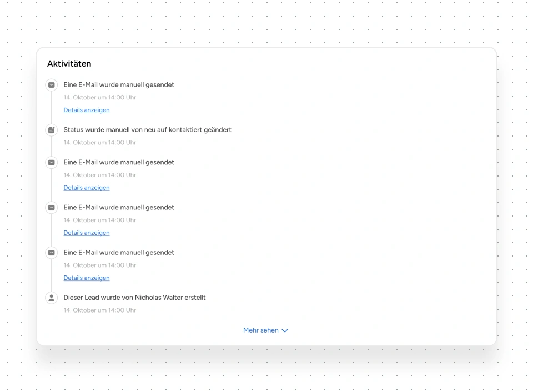The image size is (533, 392).
Task: Click the envelope icon of the third email activity
Action: (52, 207)
